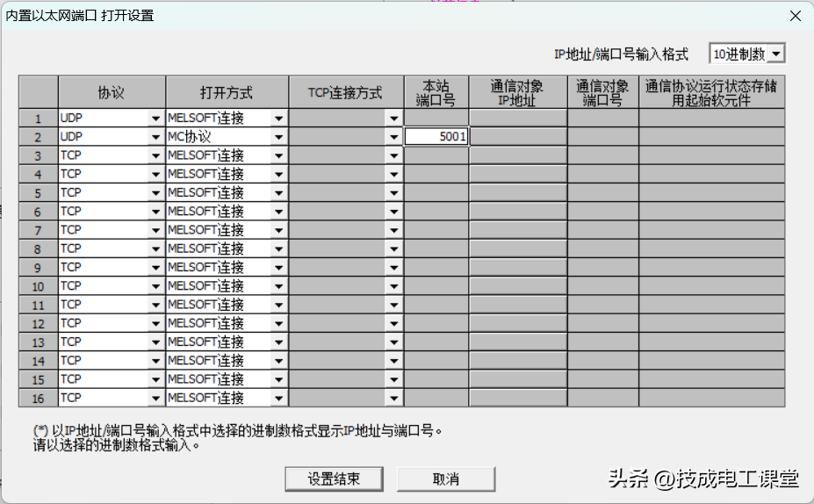Open the protocol dropdown in row 1
Screen dimensions: 814x504
[155, 118]
